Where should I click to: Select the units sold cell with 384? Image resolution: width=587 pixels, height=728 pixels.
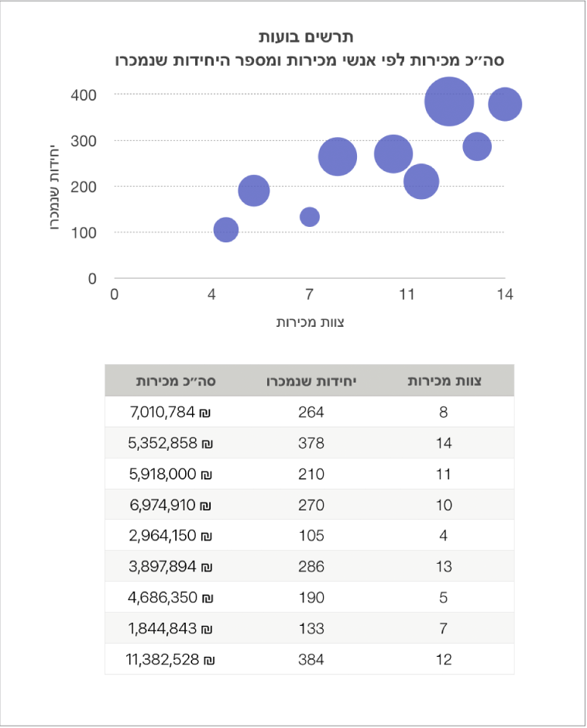click(311, 660)
